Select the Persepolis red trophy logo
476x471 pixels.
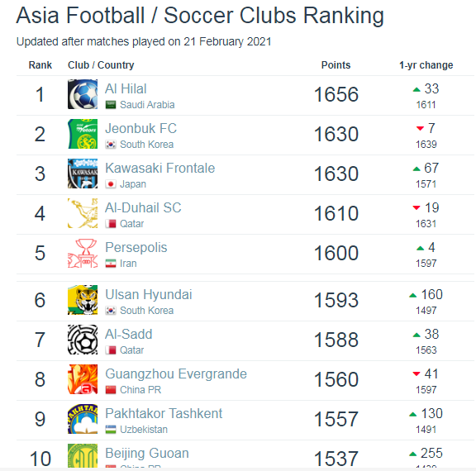click(83, 253)
